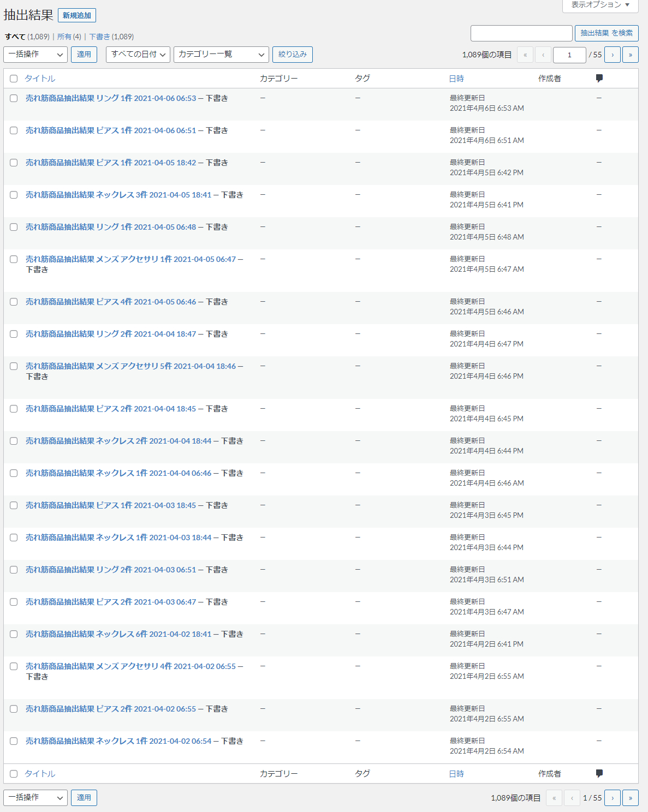Image resolution: width=648 pixels, height=812 pixels.
Task: Open the bottom 一括操作 bulk actions dropdown
Action: pos(35,798)
